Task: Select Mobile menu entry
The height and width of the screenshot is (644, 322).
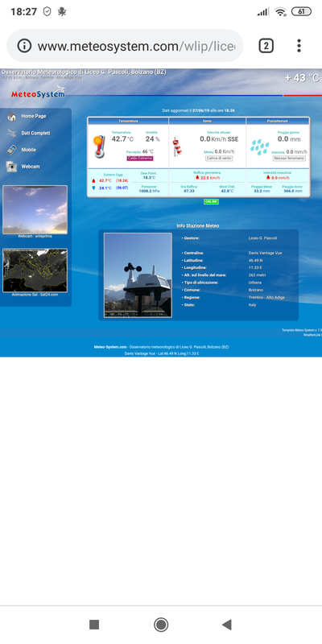Action: [x=29, y=150]
